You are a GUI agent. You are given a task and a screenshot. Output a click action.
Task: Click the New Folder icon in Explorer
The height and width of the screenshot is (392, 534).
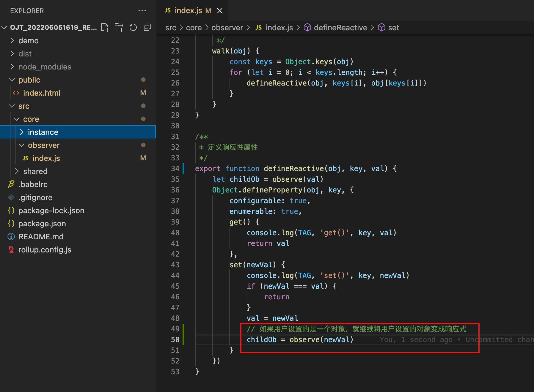click(x=119, y=27)
